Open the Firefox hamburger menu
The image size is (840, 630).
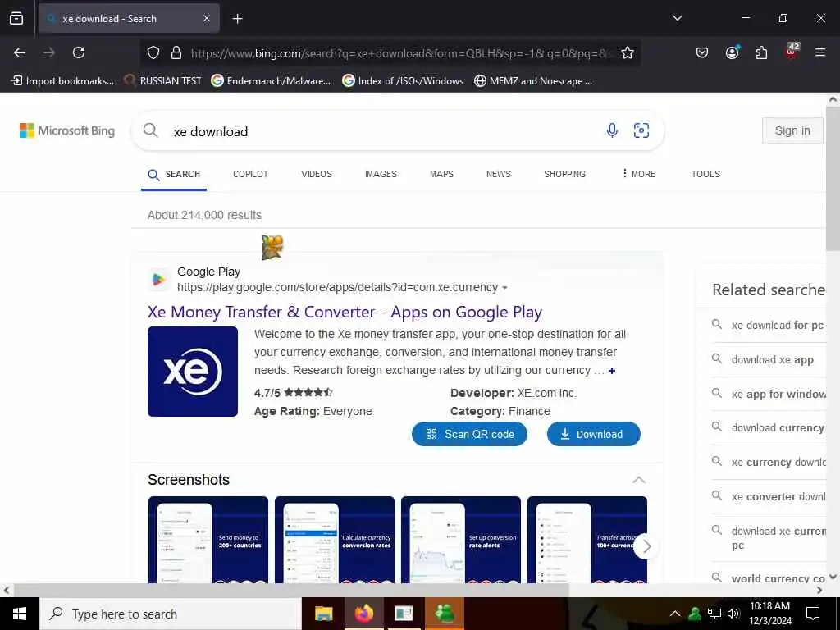[820, 52]
